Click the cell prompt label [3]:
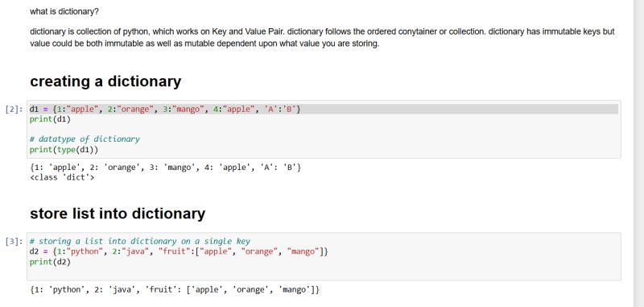 click(x=14, y=241)
